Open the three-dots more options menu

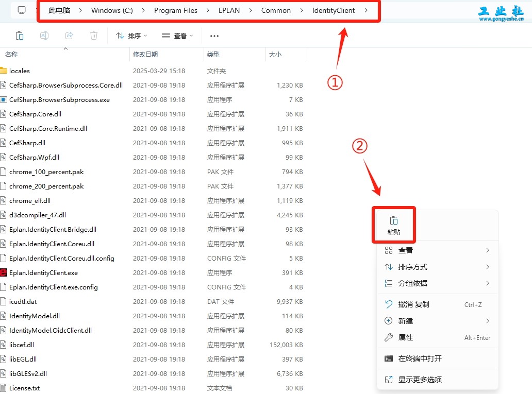[x=214, y=36]
